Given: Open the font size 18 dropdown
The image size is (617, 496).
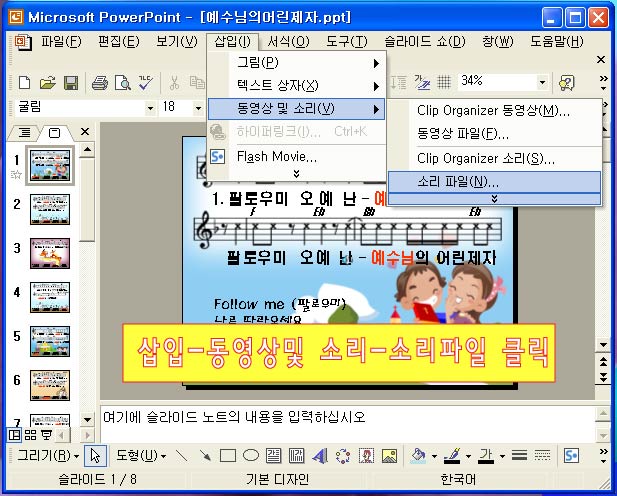Looking at the screenshot, I should tap(198, 107).
